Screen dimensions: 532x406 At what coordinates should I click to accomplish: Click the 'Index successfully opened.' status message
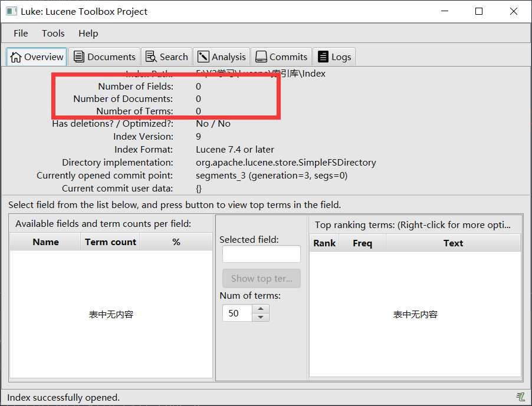point(64,397)
